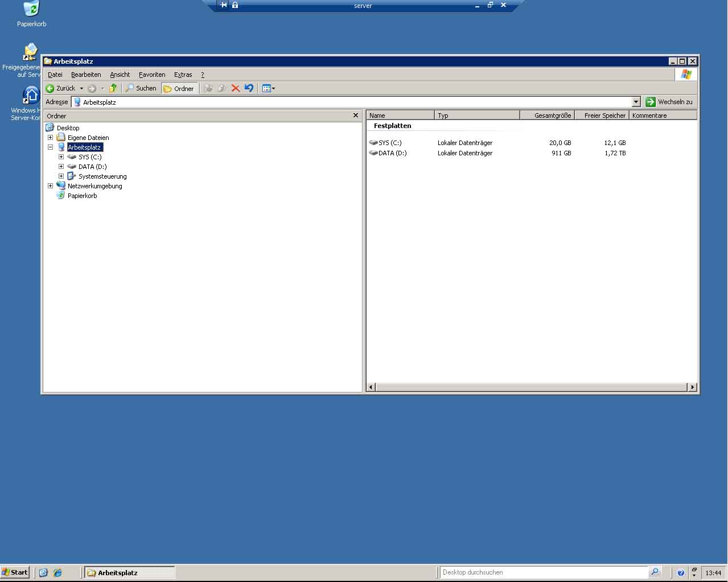Click the horizontal scrollbar left arrow
728x582 pixels.
[x=371, y=387]
